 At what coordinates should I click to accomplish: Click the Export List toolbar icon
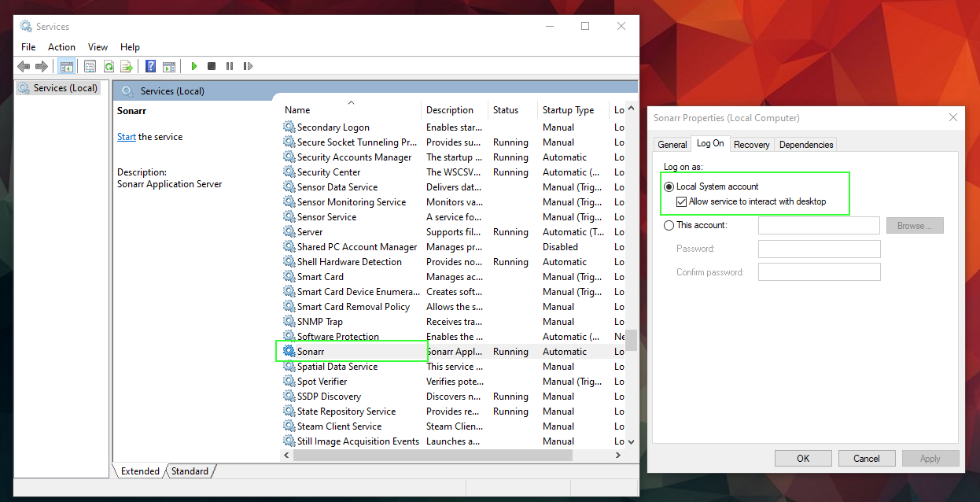pyautogui.click(x=126, y=67)
